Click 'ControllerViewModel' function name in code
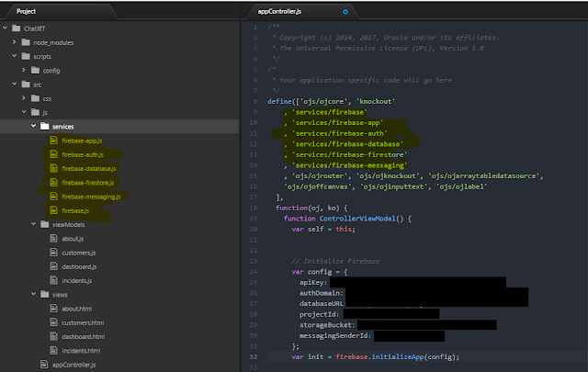The width and height of the screenshot is (588, 372). pos(357,219)
